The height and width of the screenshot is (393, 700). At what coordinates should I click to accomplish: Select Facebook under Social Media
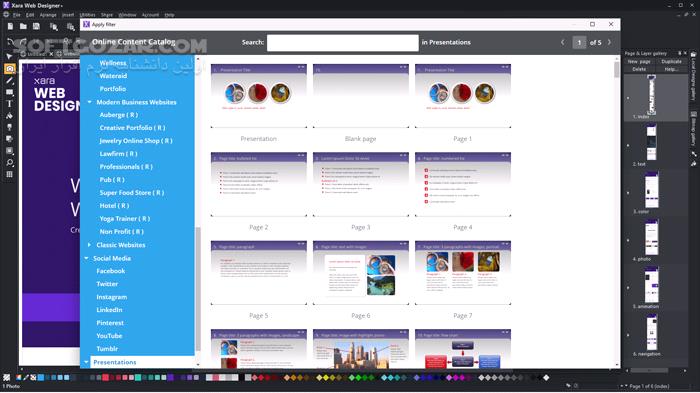[x=111, y=271]
